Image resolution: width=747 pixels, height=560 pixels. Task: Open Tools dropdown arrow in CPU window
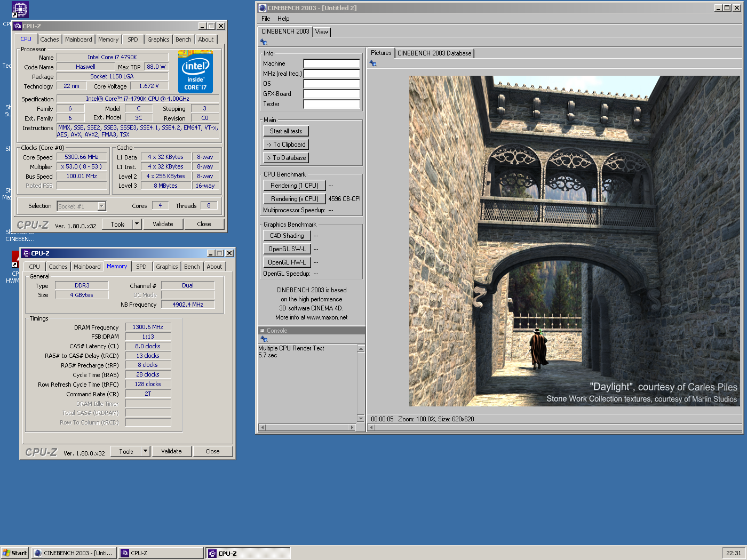click(x=137, y=224)
